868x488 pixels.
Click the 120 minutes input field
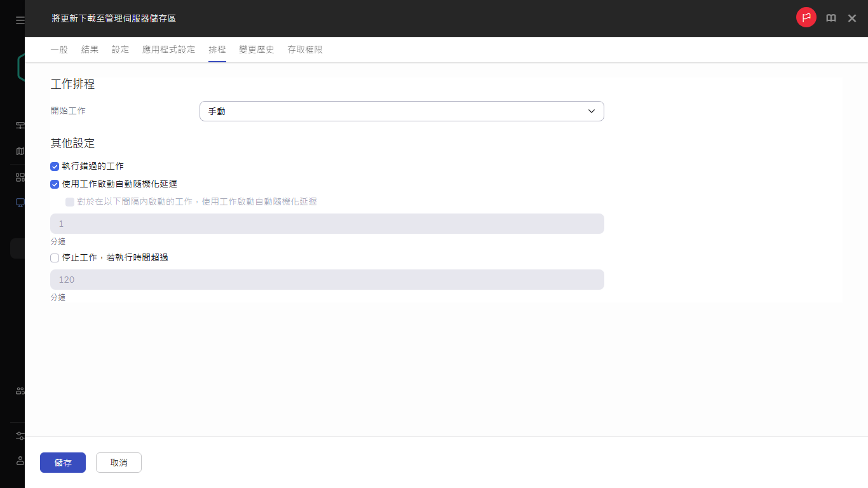(327, 279)
